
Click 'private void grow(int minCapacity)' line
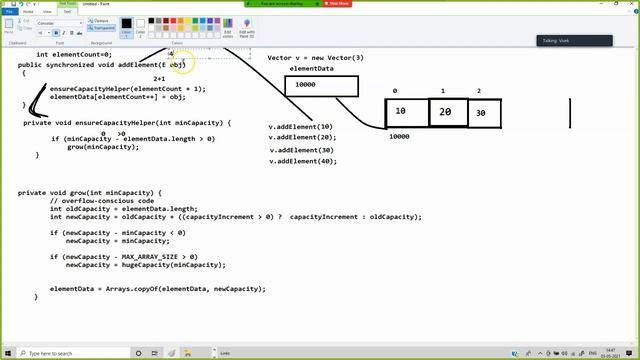tap(90, 193)
